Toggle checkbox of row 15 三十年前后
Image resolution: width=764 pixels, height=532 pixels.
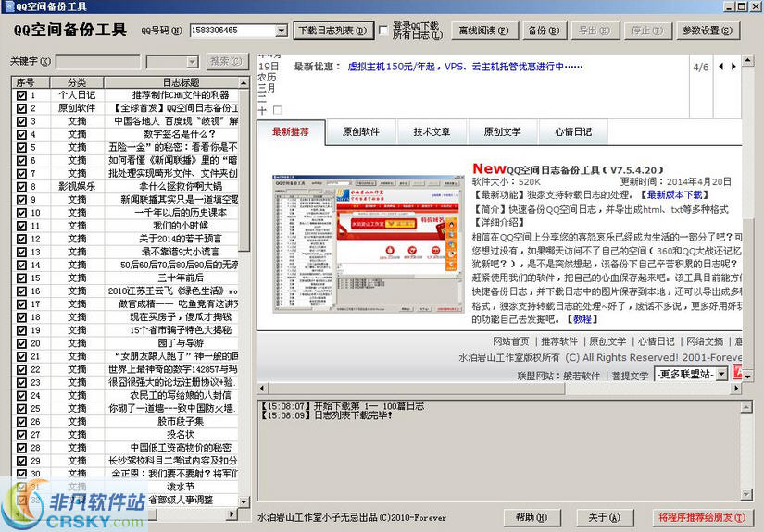[x=21, y=278]
